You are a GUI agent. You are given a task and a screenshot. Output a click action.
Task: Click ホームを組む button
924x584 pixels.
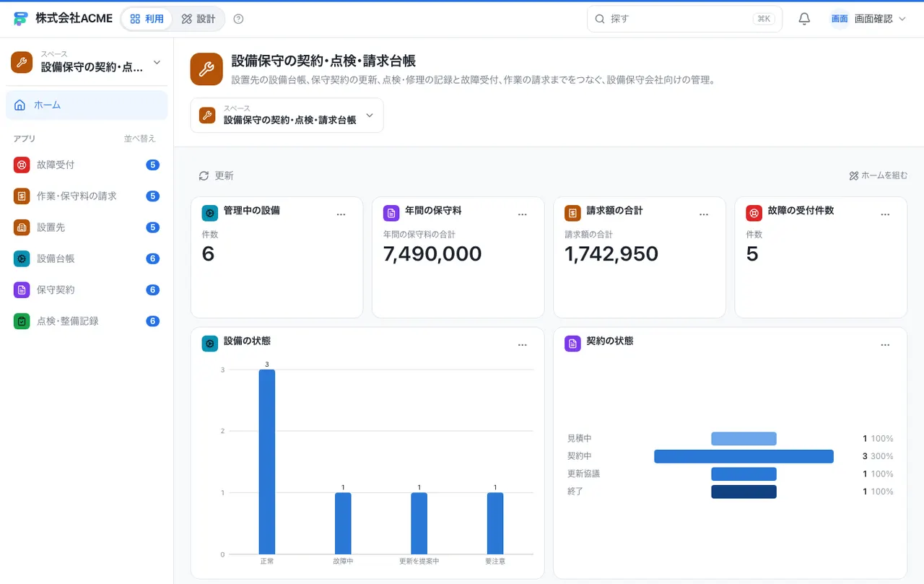879,175
